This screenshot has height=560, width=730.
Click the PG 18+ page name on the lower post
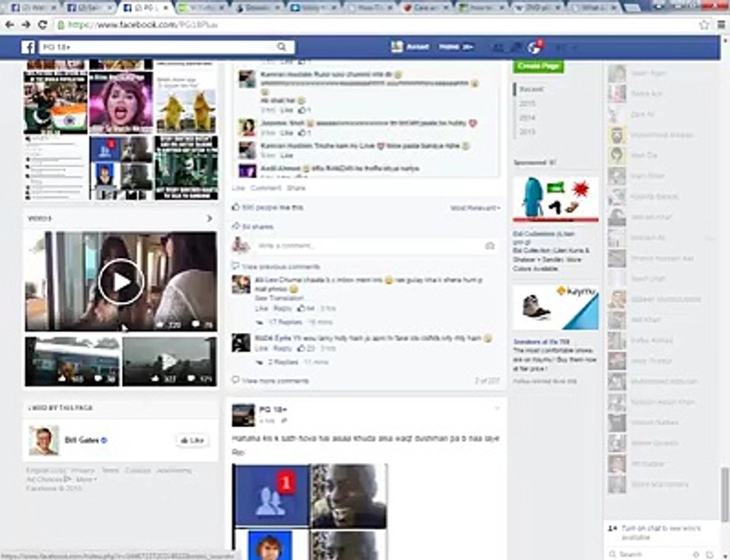click(273, 409)
